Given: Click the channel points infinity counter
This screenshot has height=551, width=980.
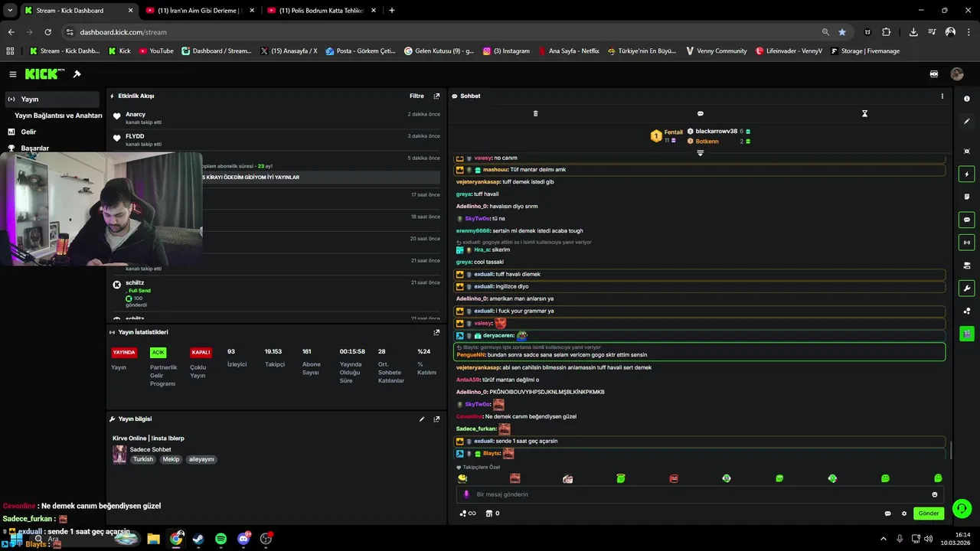Looking at the screenshot, I should tap(468, 514).
